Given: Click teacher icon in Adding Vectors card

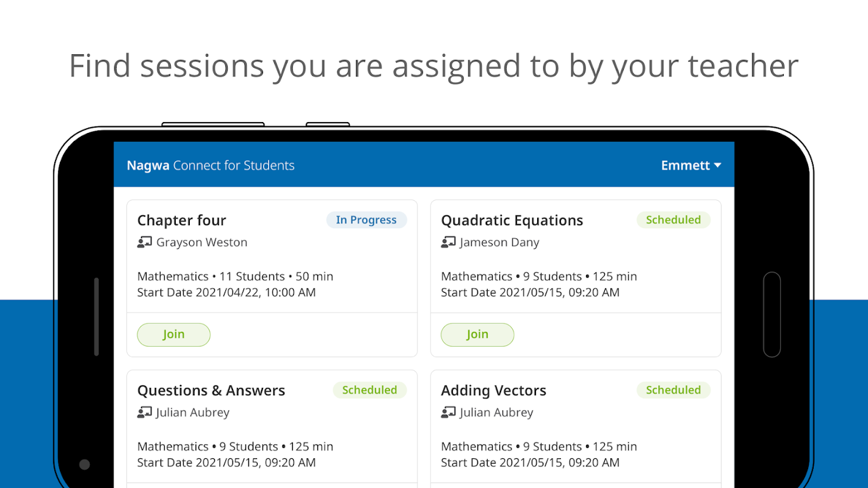Looking at the screenshot, I should pos(448,412).
